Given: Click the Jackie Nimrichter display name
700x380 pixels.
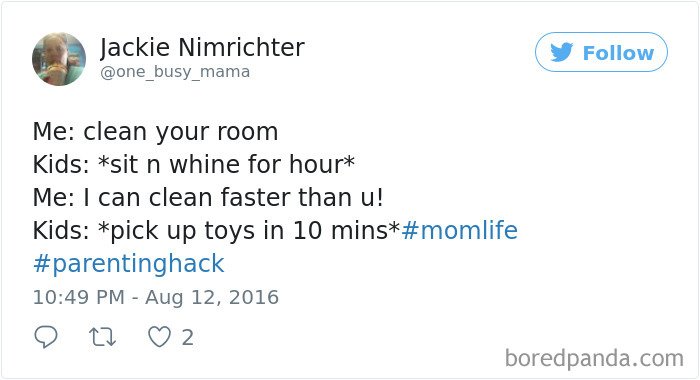Looking at the screenshot, I should pyautogui.click(x=202, y=47).
